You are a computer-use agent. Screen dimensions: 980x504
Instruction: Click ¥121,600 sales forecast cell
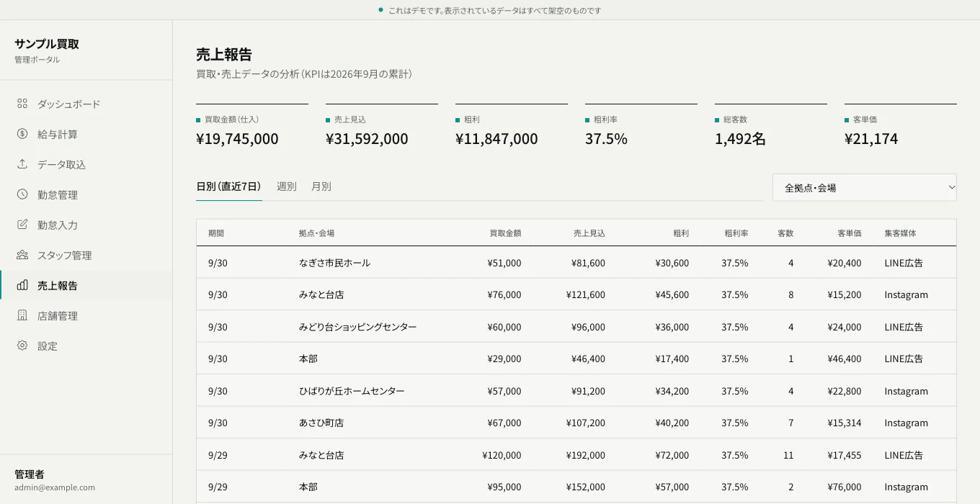pos(586,294)
